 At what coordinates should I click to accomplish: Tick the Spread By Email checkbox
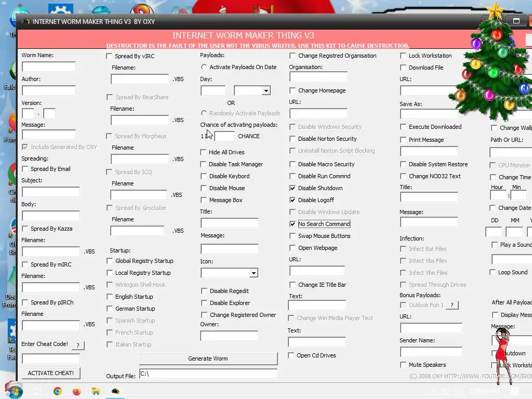(x=25, y=169)
